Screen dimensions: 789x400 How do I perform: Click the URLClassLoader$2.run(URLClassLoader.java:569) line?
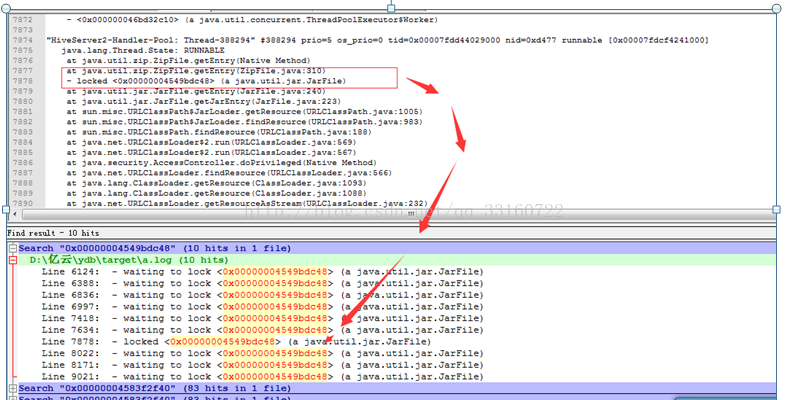tap(211, 142)
